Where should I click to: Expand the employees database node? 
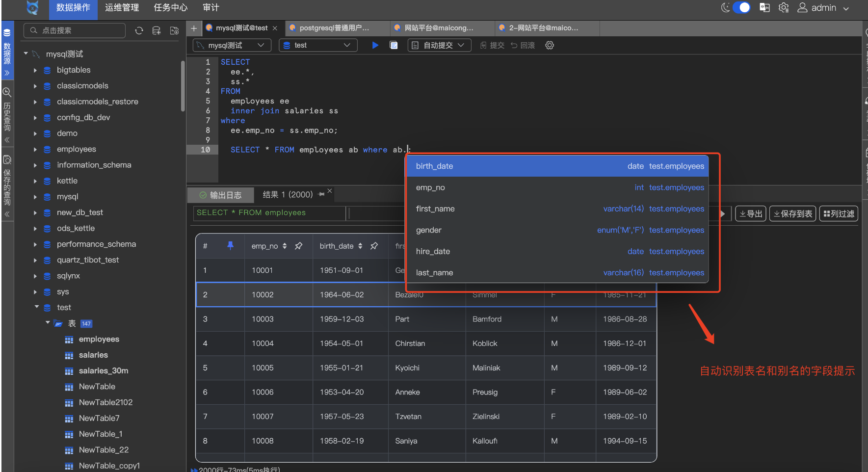tap(35, 149)
